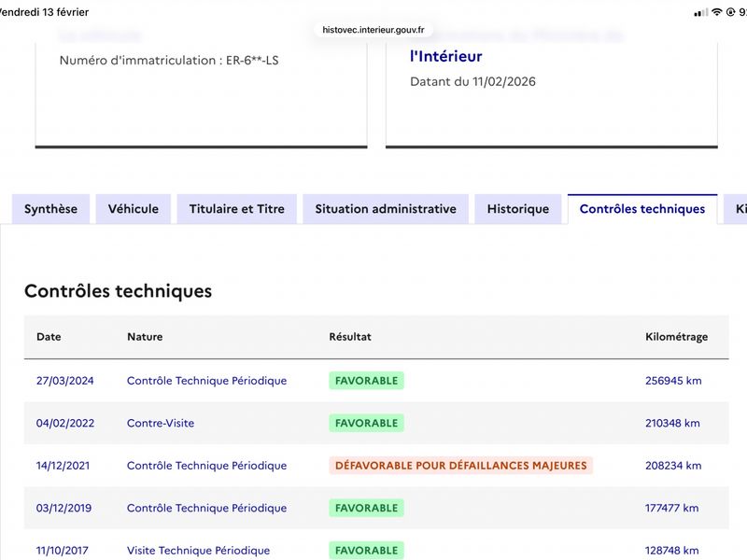The width and height of the screenshot is (747, 560).
Task: Select date 03/12/2019
Action: click(63, 508)
